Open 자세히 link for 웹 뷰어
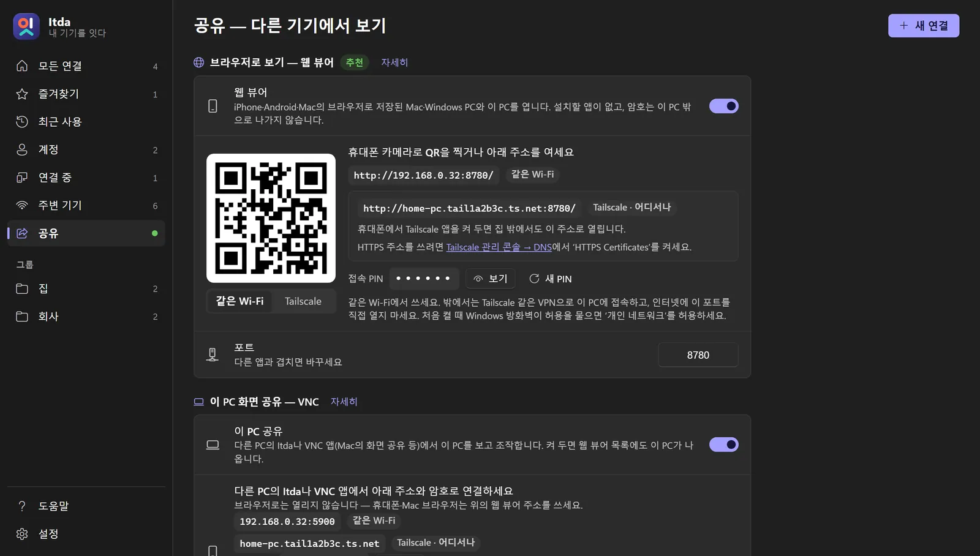Screen dimensions: 980x556 click(x=394, y=62)
